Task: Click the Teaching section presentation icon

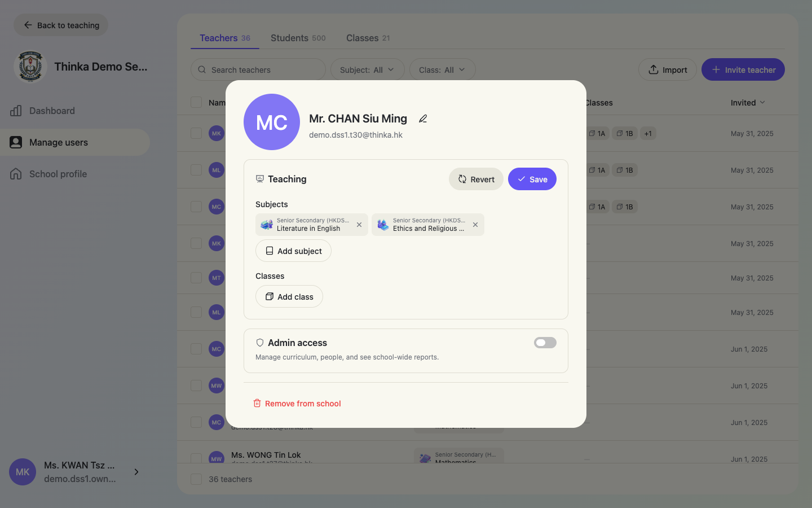Action: tap(260, 179)
